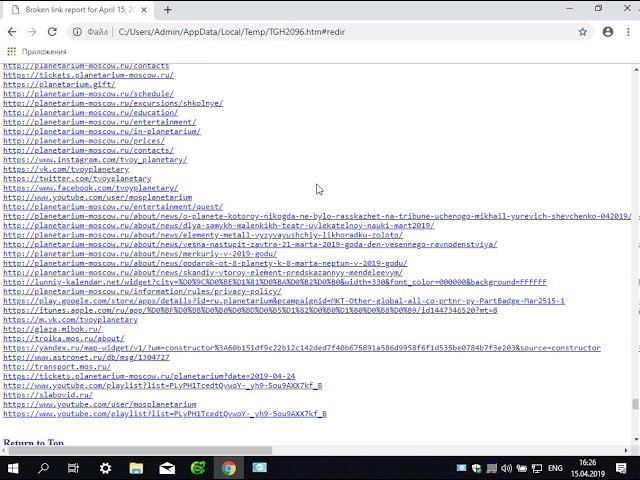Open the yandex.ru map-widget link
640x480 pixels.
302,348
